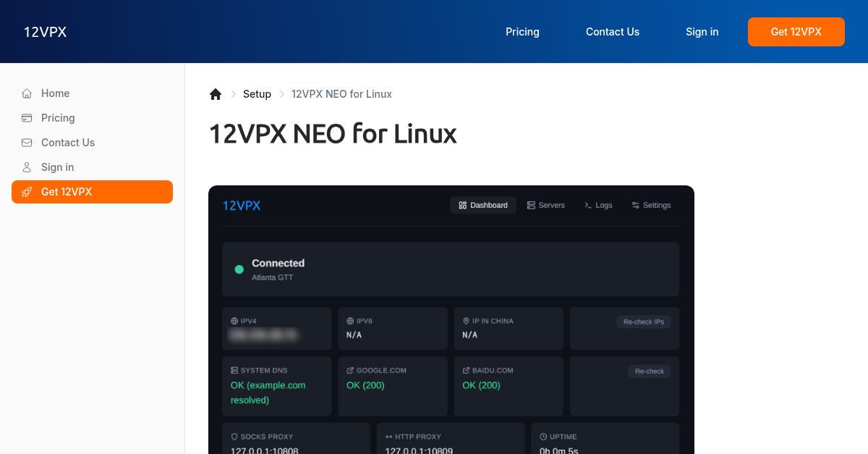Click the Dashboard grid icon in screenshot

coord(463,206)
